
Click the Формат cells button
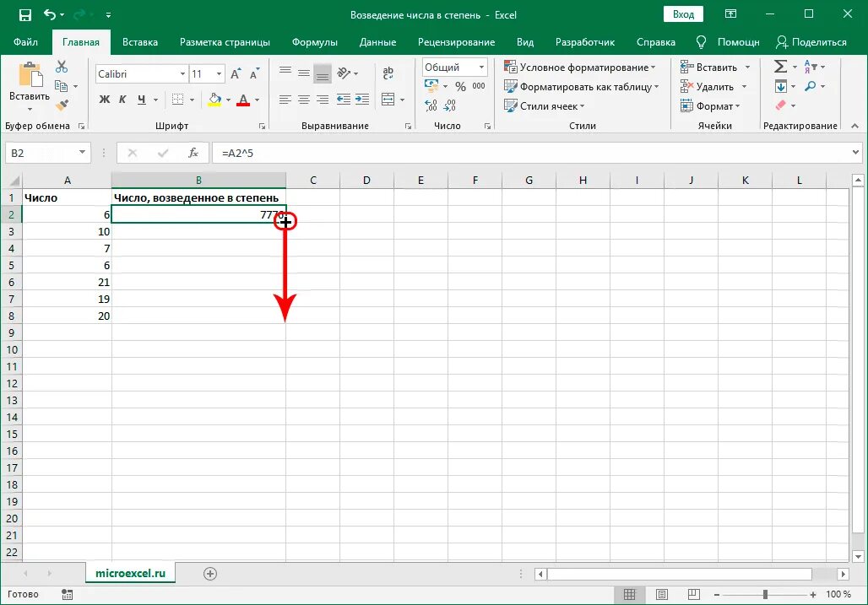711,106
